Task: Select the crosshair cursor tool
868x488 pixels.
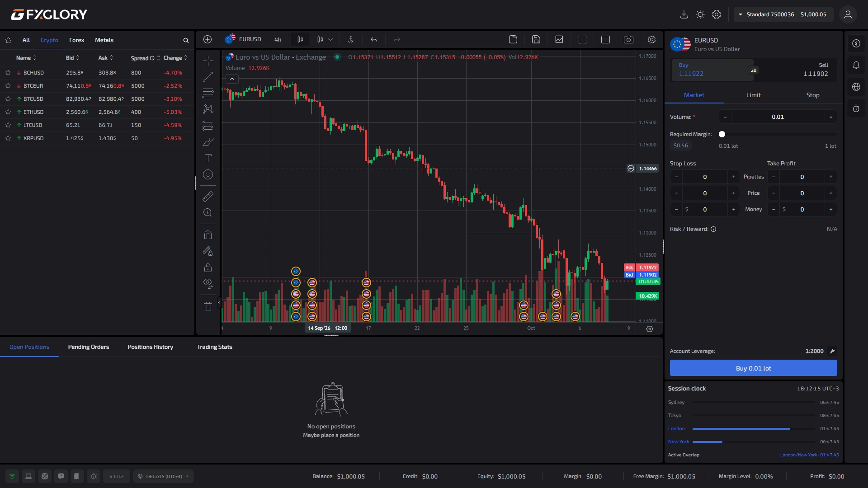Action: 208,61
